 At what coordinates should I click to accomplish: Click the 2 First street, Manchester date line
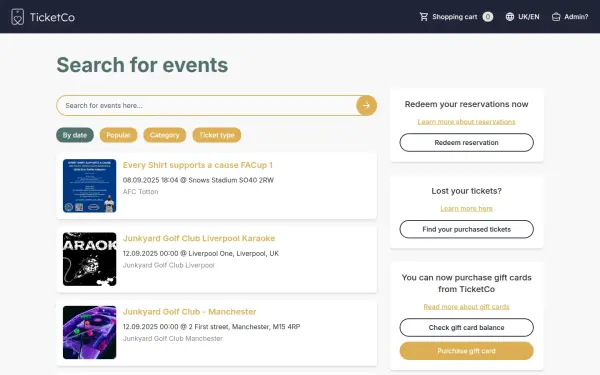point(211,327)
